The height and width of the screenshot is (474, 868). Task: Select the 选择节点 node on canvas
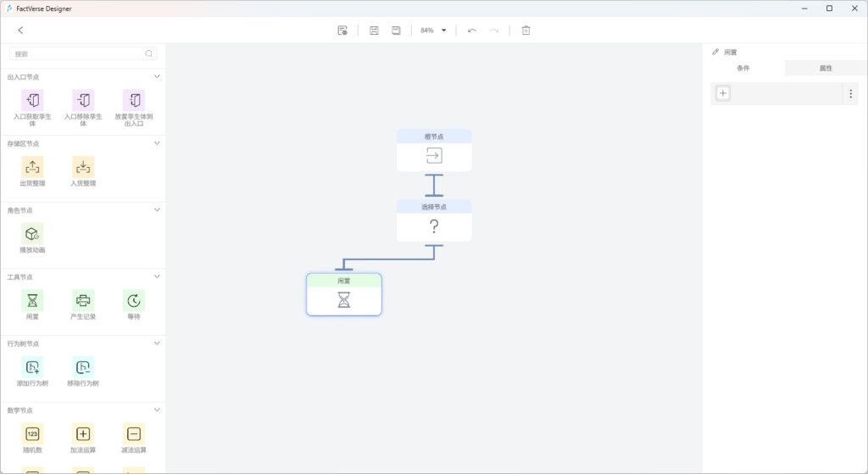click(434, 220)
